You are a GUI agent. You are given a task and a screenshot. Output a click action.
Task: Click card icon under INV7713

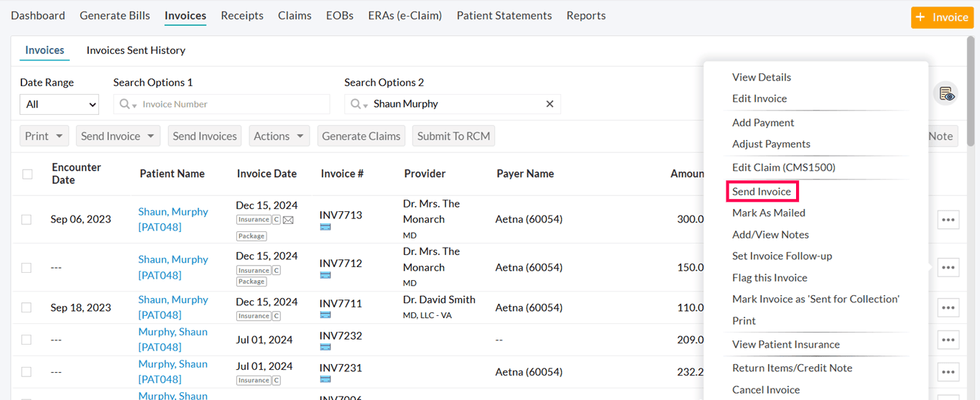pyautogui.click(x=325, y=228)
